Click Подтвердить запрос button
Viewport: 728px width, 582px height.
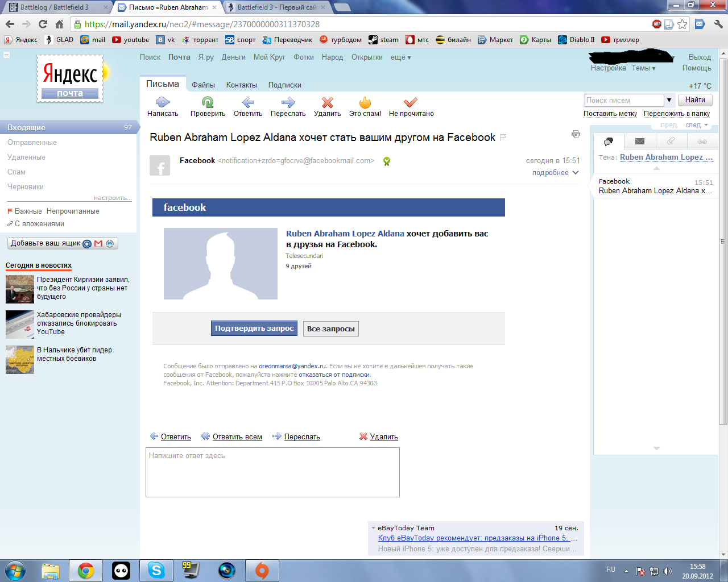point(254,329)
